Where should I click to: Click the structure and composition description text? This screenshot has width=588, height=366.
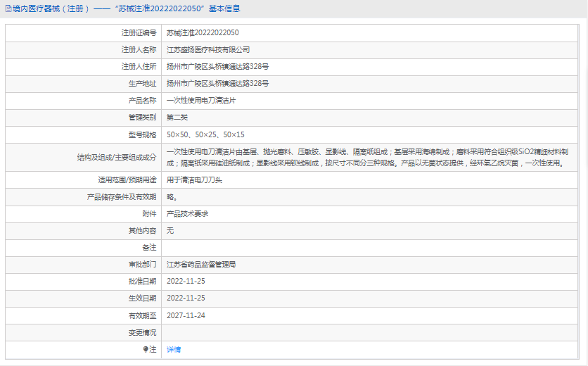click(367, 157)
